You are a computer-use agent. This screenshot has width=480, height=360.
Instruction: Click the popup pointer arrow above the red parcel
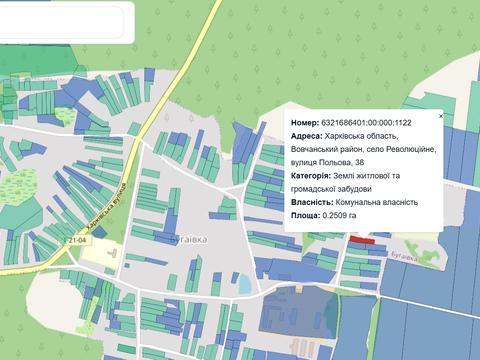tap(363, 234)
